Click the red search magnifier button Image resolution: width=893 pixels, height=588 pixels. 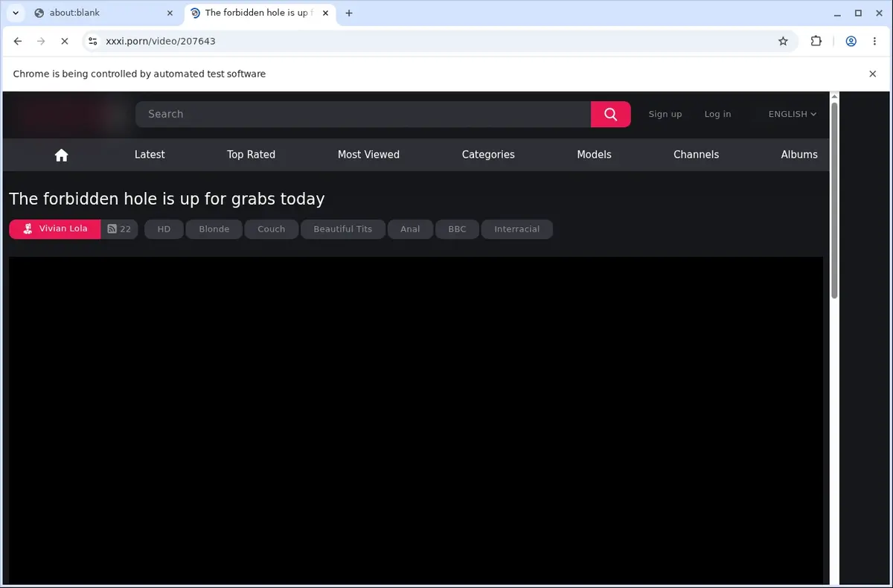point(610,114)
